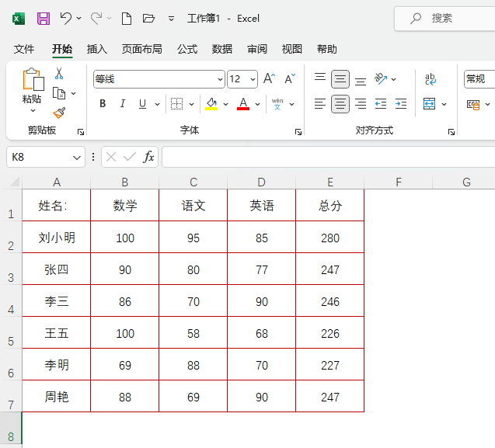The image size is (495, 448).
Task: Open the font size 12 dropdown
Action: point(253,79)
